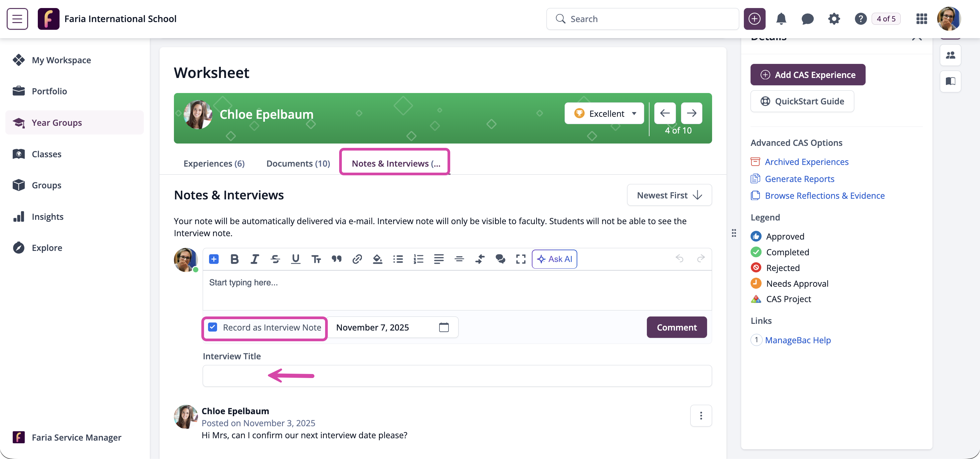Switch to the Experiences (6) tab
This screenshot has height=459, width=980.
click(214, 163)
